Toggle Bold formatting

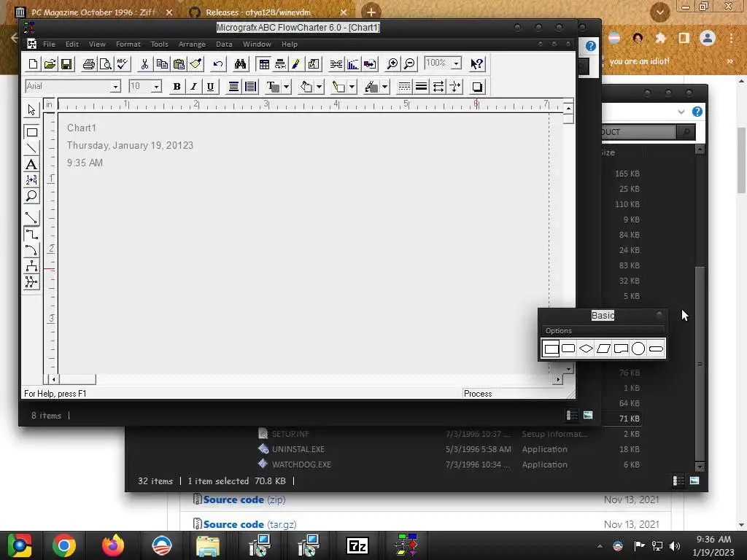[x=177, y=87]
